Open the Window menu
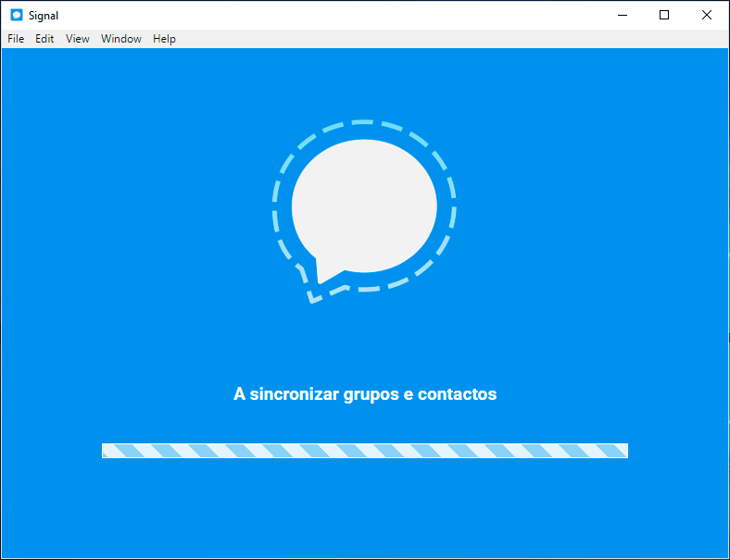This screenshot has width=730, height=560. click(121, 39)
